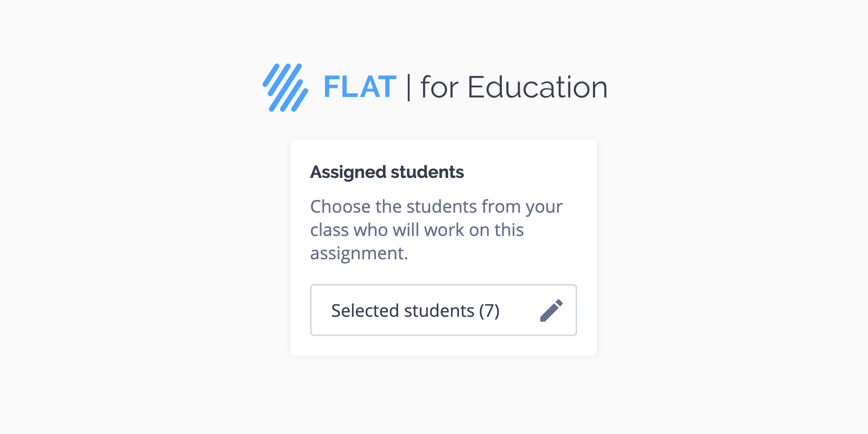Viewport: 868px width, 434px height.
Task: Select the Assigned students heading
Action: [387, 172]
